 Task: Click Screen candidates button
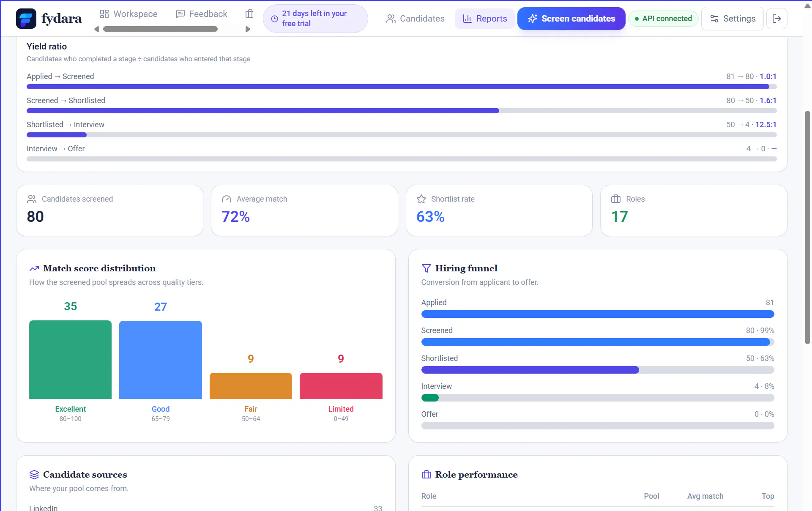[571, 19]
